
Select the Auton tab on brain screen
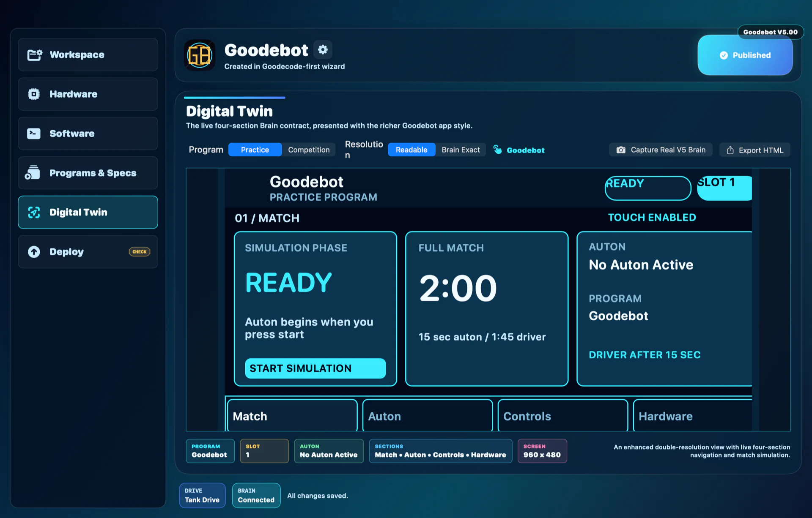click(428, 416)
